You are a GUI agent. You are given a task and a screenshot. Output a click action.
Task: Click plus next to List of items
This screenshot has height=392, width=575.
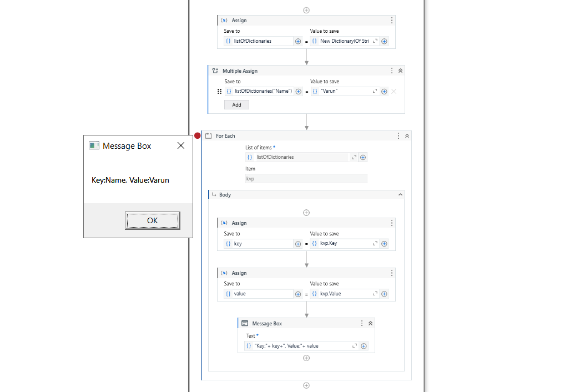pos(363,157)
